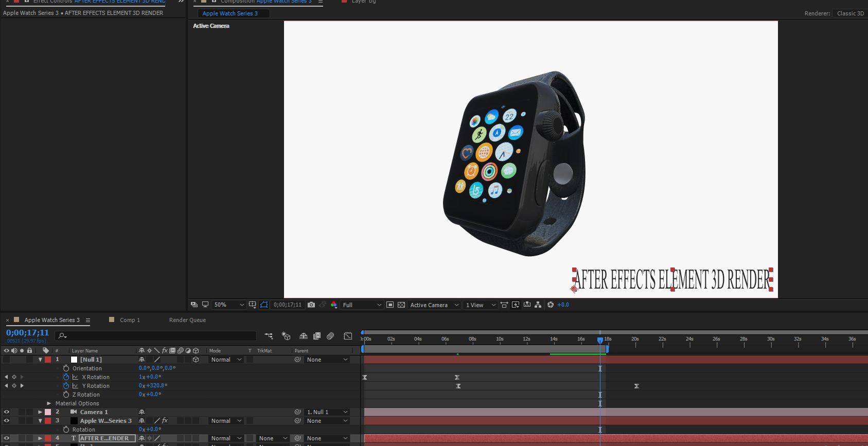
Task: Open the channel and color management icon
Action: tap(334, 305)
